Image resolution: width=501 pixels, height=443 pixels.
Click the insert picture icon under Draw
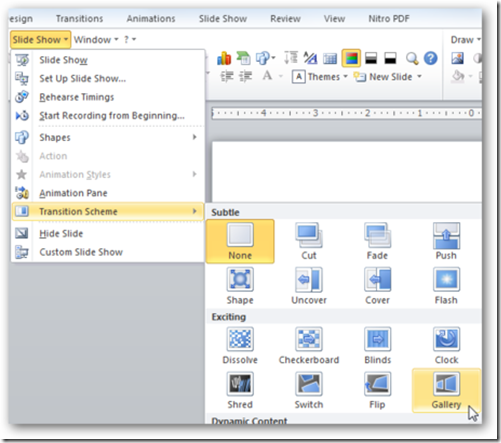click(458, 58)
